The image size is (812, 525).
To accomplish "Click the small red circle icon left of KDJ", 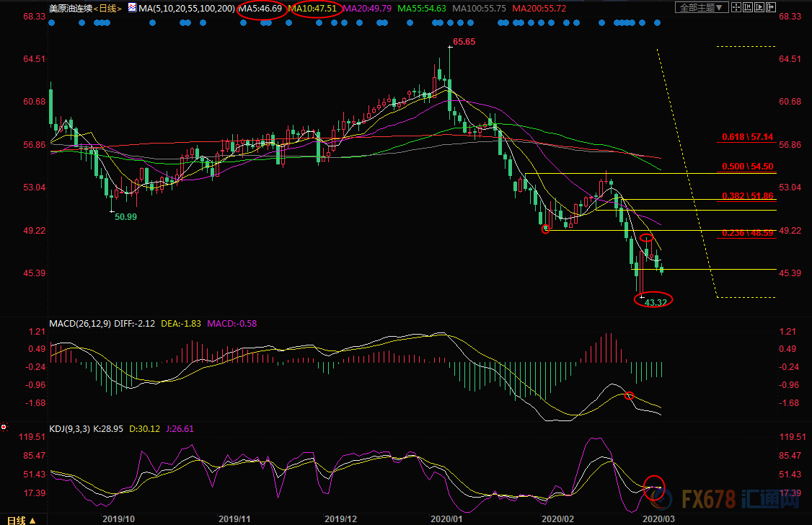I will (x=4, y=428).
